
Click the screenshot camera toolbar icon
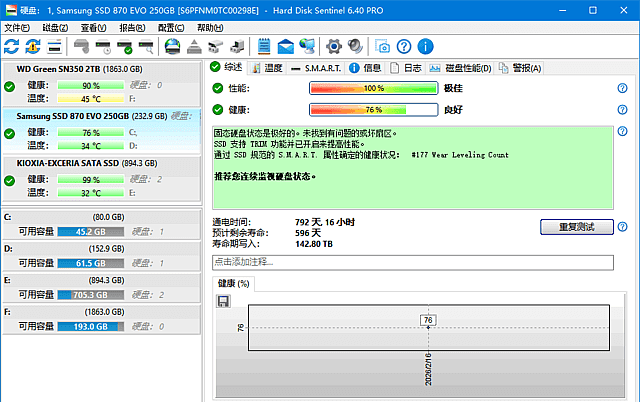[x=382, y=47]
